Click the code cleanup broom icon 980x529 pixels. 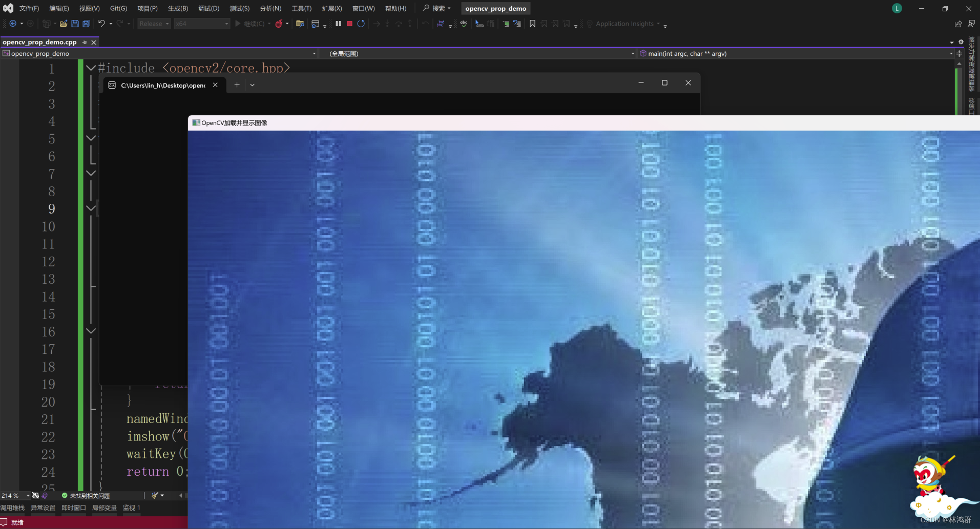tap(155, 495)
